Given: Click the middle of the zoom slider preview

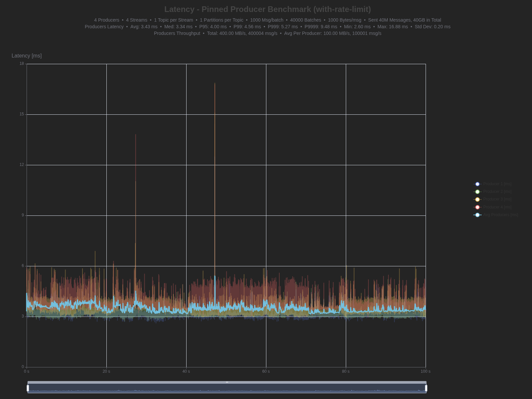Looking at the screenshot, I should point(227,388).
